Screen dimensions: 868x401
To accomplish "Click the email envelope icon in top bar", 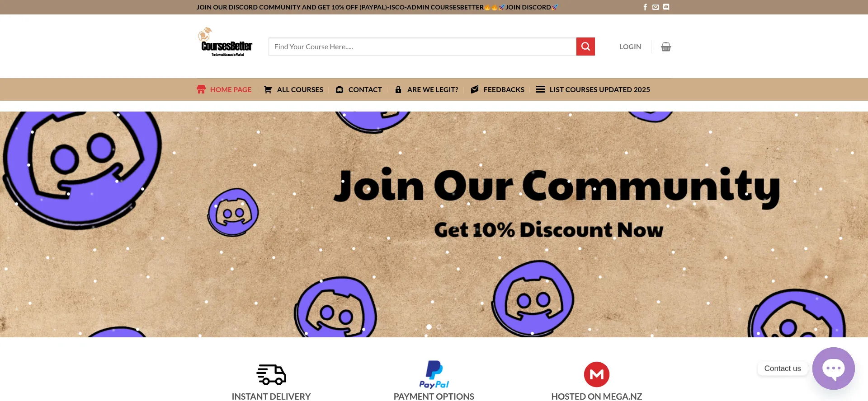I will coord(656,7).
